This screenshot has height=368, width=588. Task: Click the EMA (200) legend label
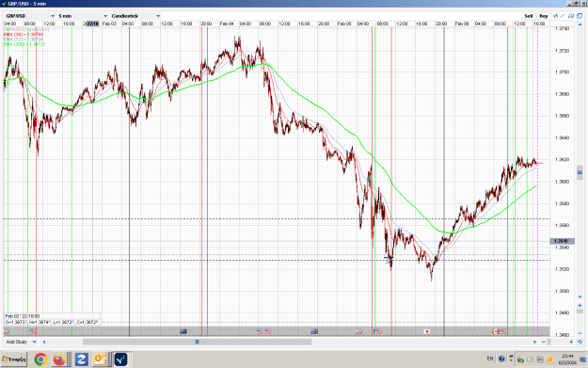pyautogui.click(x=24, y=44)
